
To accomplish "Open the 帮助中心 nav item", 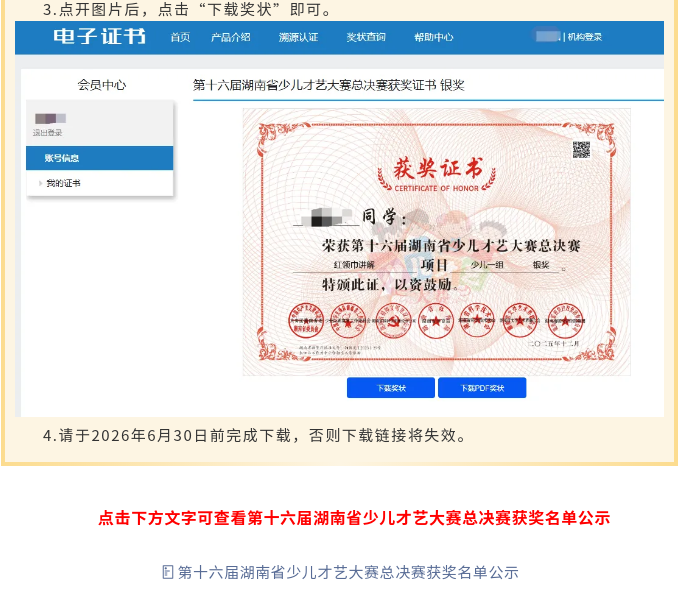I will [434, 37].
